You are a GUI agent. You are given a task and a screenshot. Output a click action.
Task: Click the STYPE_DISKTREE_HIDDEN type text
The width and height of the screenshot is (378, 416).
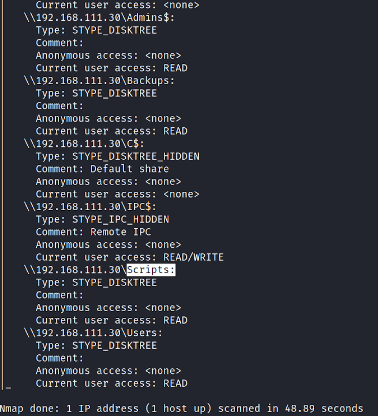(136, 156)
